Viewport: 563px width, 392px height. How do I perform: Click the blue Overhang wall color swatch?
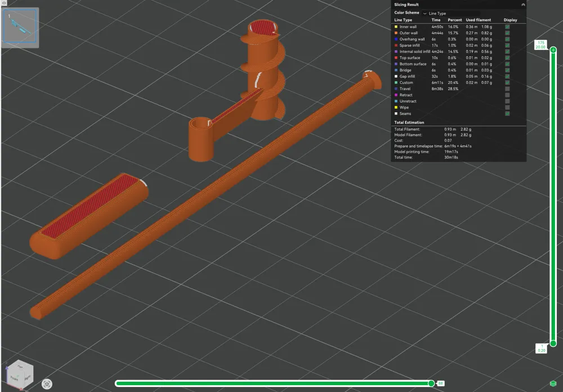(396, 39)
